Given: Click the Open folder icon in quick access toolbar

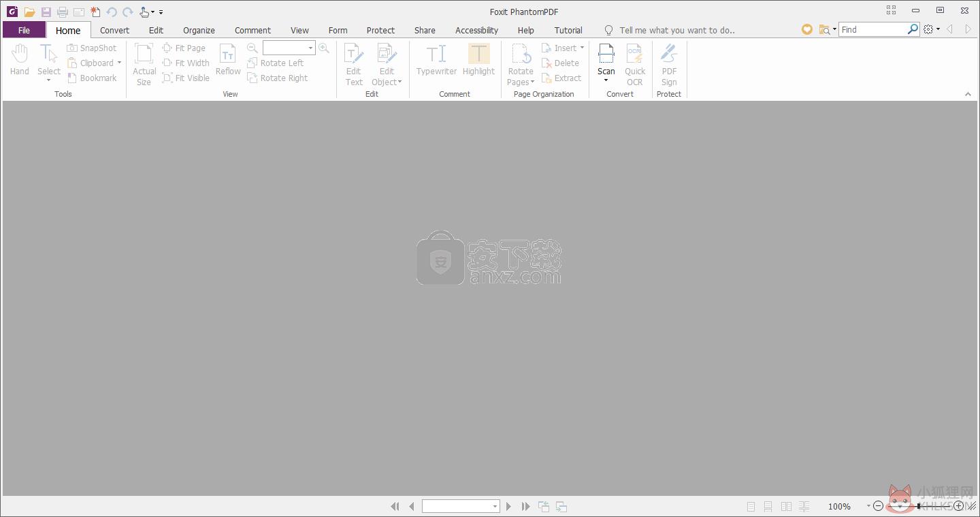Looking at the screenshot, I should point(29,12).
